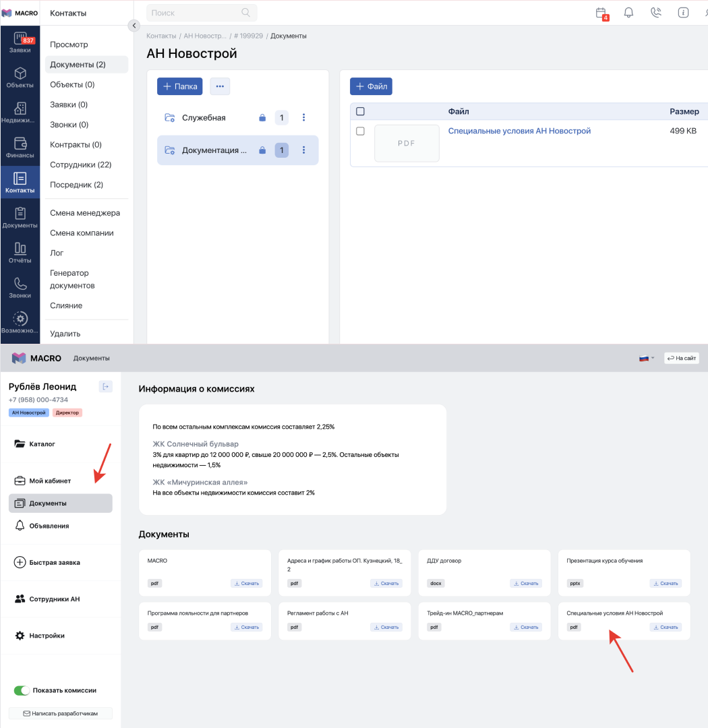Click the Поиск search field
The image size is (708, 728).
196,13
